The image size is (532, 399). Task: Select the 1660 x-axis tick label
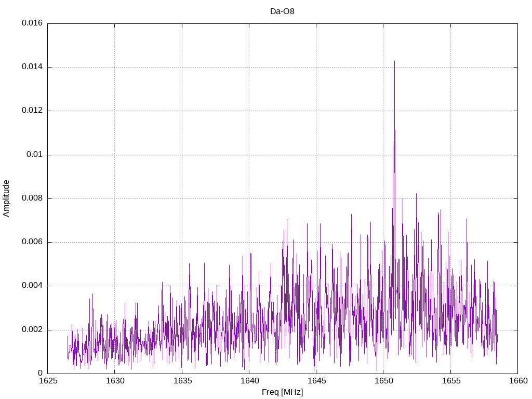(x=517, y=381)
